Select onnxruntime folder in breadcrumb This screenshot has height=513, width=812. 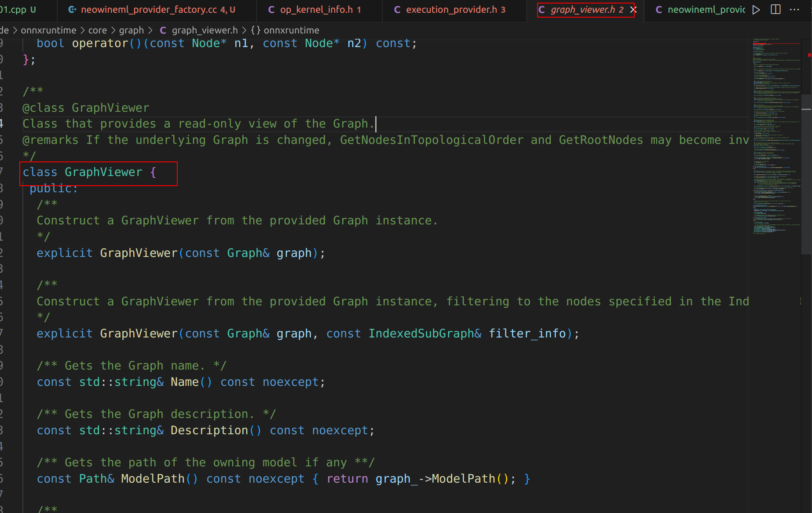pyautogui.click(x=48, y=30)
